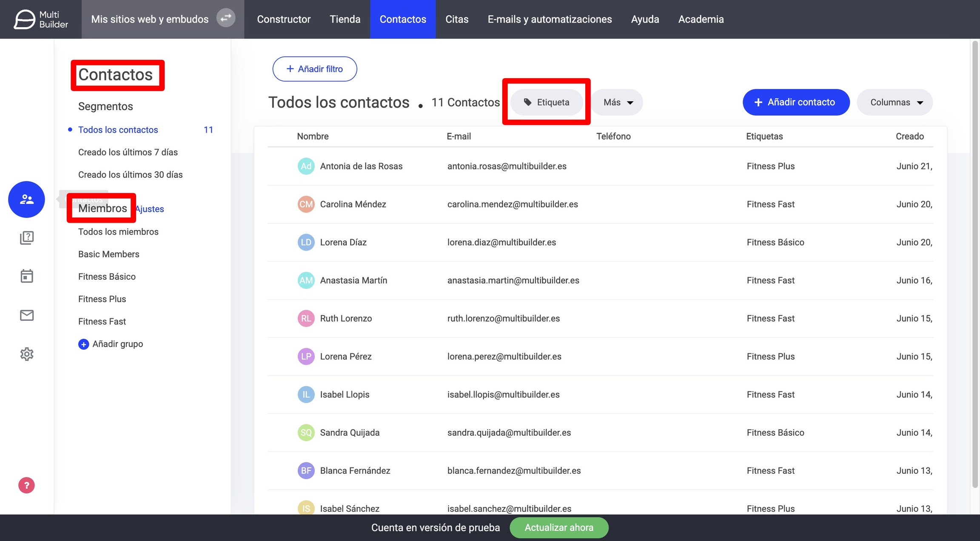Open the settings gear sidebar icon
The image size is (980, 541).
coord(26,354)
